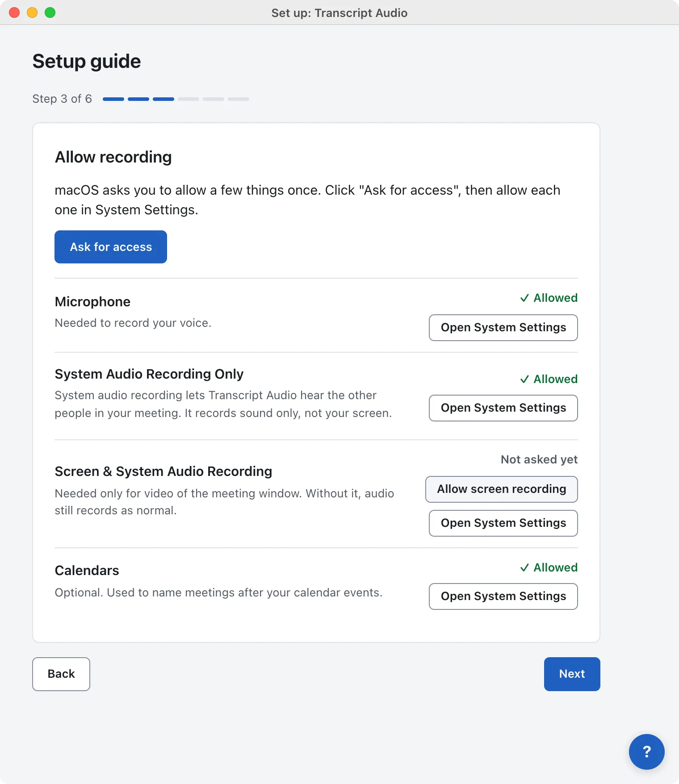
Task: Open System Settings for Calendars
Action: pos(503,596)
